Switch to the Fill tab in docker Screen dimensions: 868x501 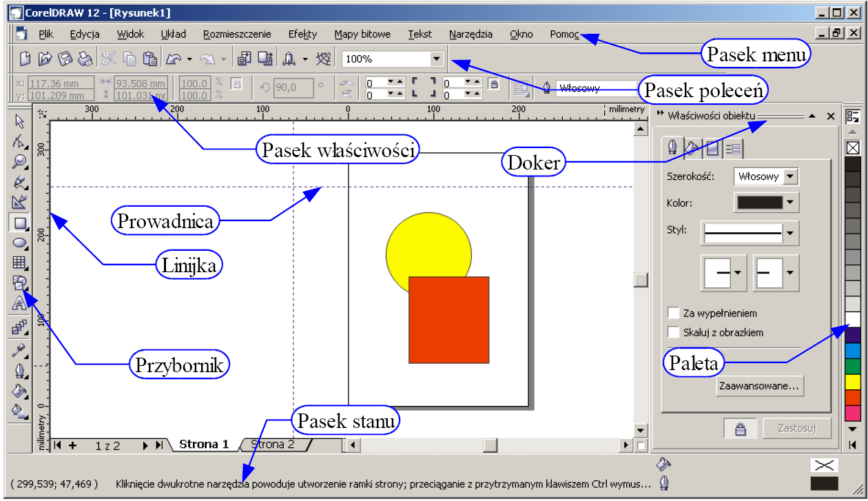point(693,148)
